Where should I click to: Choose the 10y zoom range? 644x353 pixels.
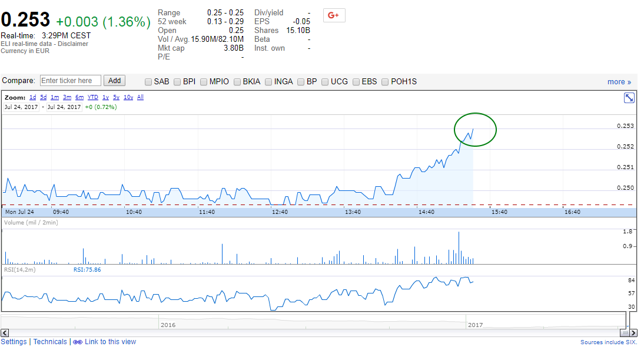click(x=128, y=97)
